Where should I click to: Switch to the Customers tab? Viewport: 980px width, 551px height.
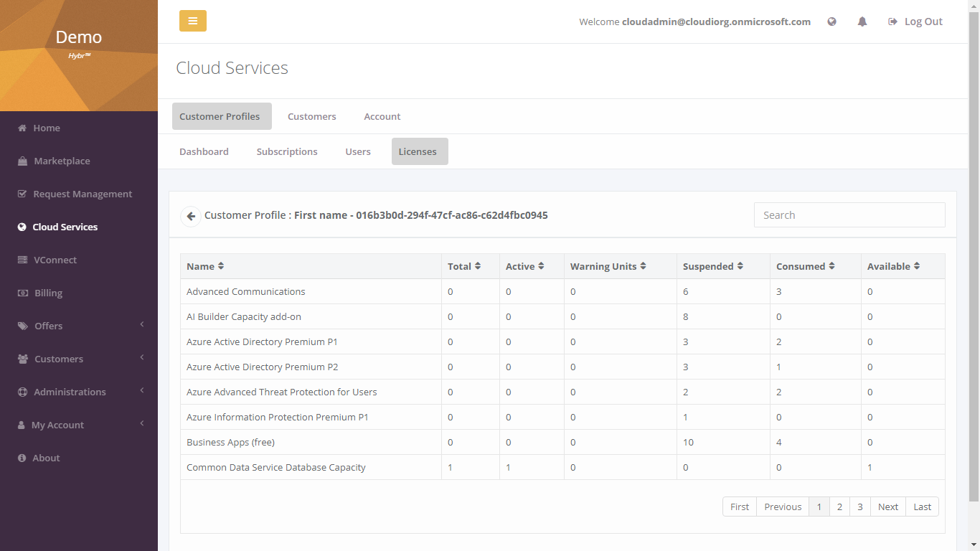click(311, 116)
